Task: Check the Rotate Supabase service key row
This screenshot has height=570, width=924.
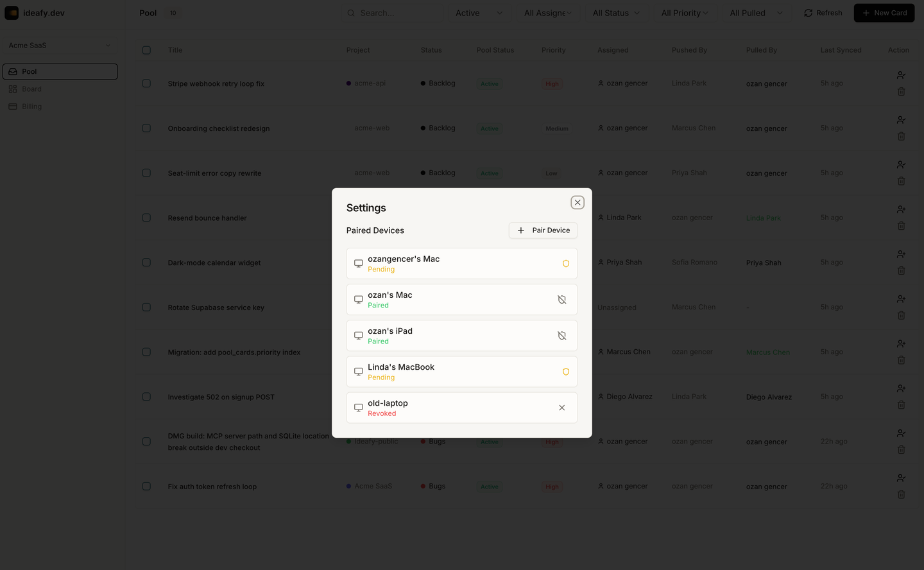Action: click(146, 307)
